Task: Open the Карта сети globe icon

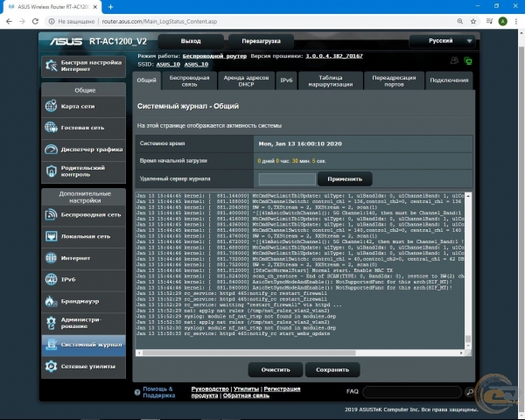Action: point(52,106)
